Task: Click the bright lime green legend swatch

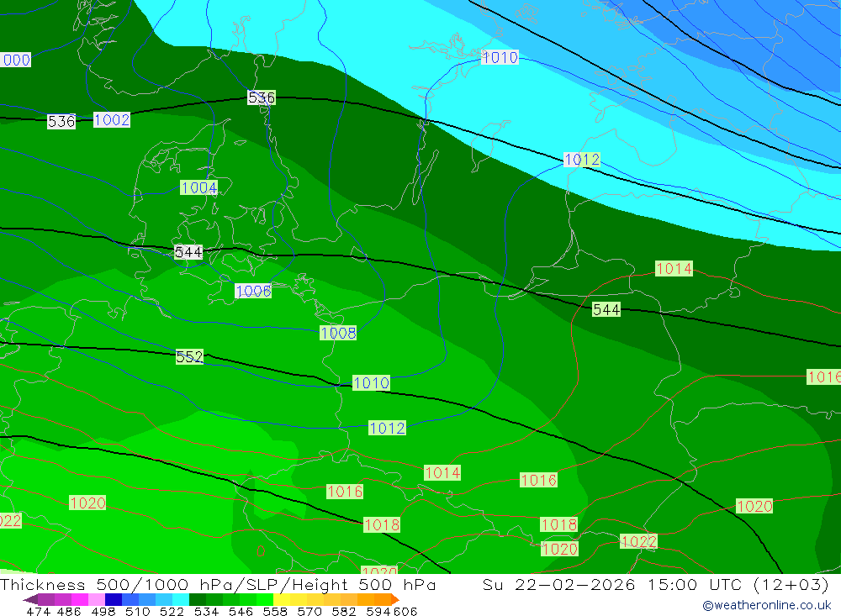Action: tap(265, 599)
